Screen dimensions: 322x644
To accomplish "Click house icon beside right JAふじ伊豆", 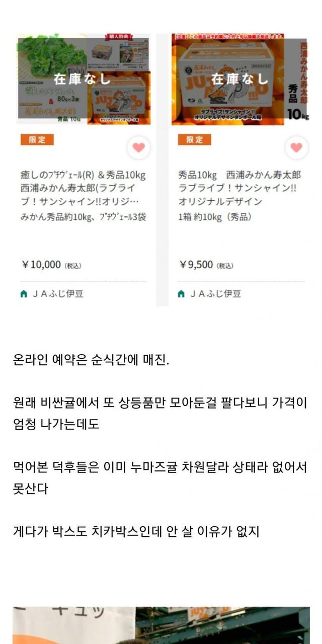I will point(181,294).
